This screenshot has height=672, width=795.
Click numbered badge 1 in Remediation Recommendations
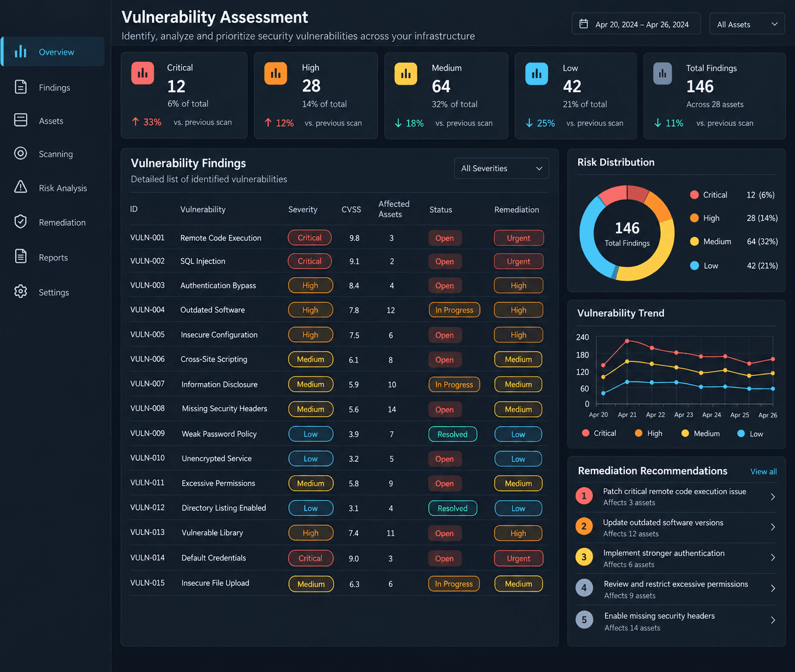click(x=584, y=496)
